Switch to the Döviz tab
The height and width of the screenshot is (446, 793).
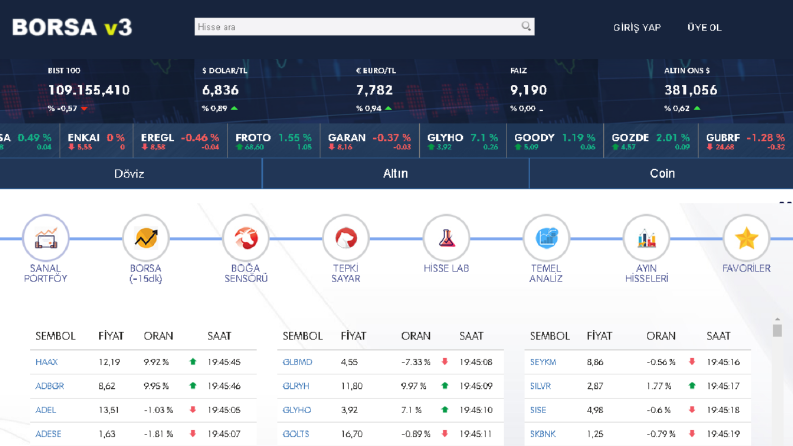[x=129, y=173]
